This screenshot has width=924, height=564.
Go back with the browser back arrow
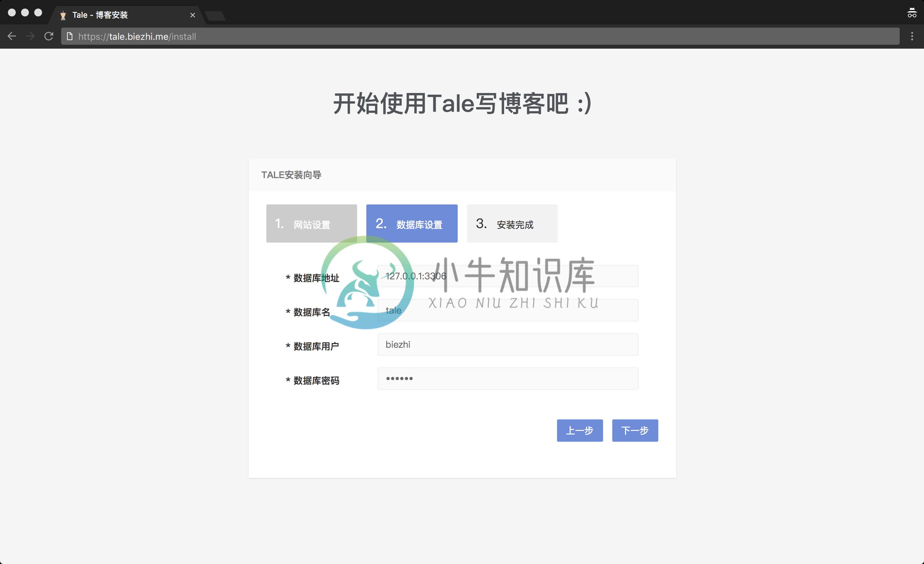tap(12, 36)
